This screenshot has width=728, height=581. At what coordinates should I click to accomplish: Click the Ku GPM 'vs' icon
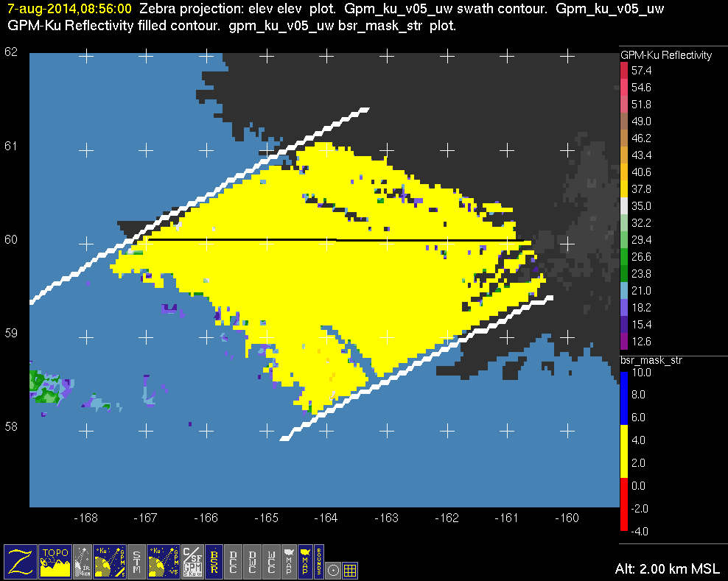(163, 561)
